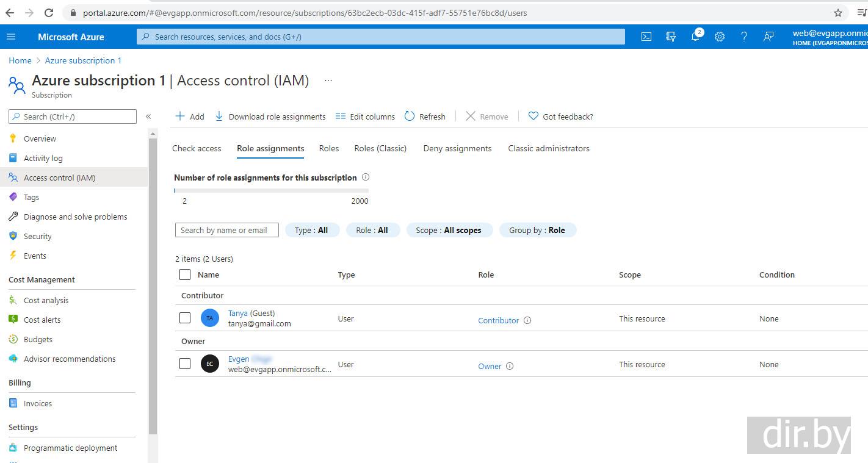Open the notifications bell
868x463 pixels.
point(695,37)
